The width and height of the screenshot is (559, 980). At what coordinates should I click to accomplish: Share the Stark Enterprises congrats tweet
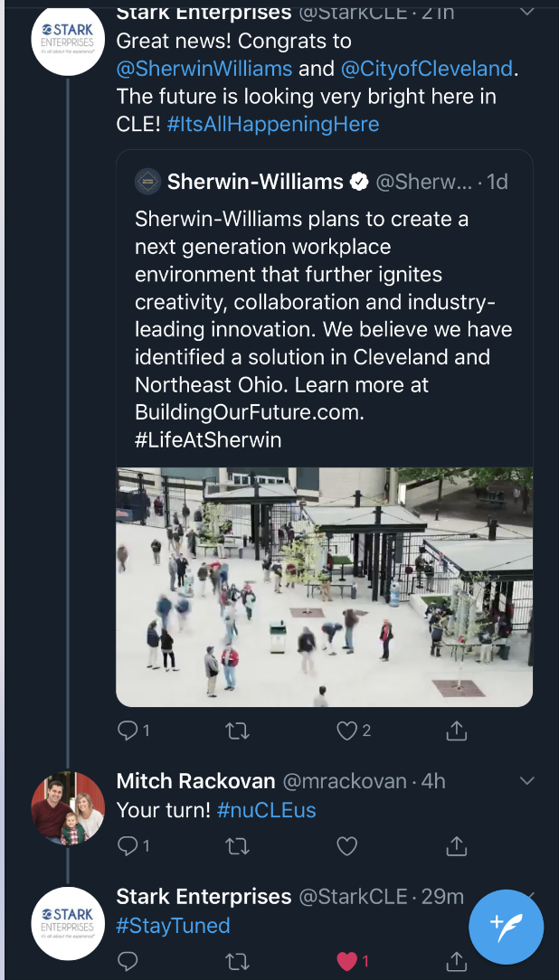point(457,730)
